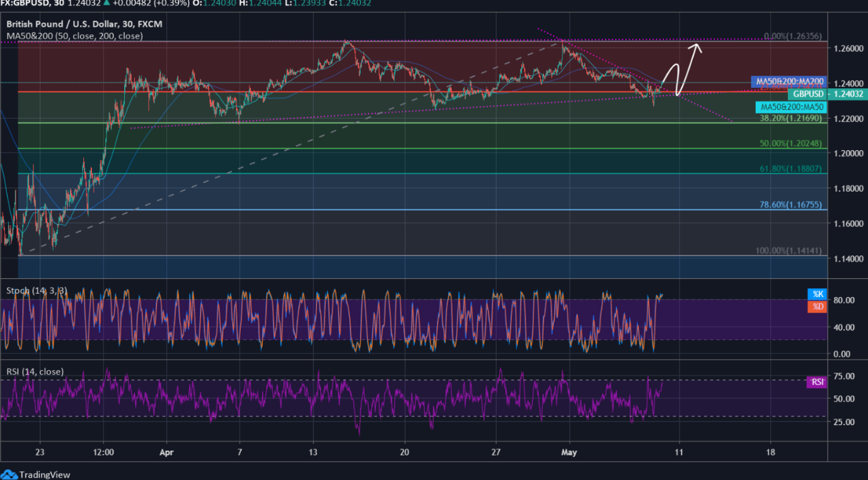This screenshot has height=480, width=868.
Task: Click the British Pound / U.S. Dollar title
Action: click(x=83, y=24)
